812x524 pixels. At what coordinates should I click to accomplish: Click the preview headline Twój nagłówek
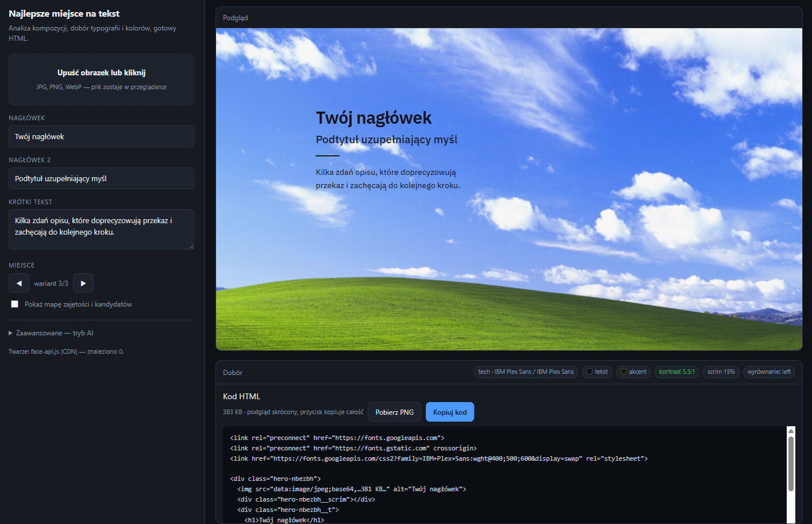coord(374,118)
